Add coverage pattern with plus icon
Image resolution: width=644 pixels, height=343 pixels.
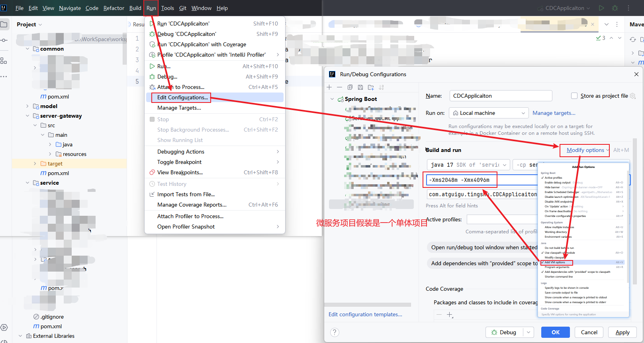coord(450,315)
